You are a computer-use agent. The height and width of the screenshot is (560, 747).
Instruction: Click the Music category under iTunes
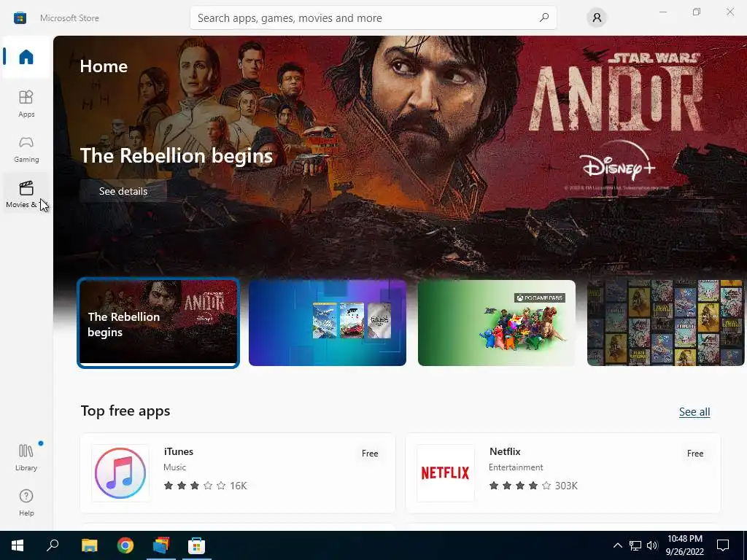(x=175, y=467)
